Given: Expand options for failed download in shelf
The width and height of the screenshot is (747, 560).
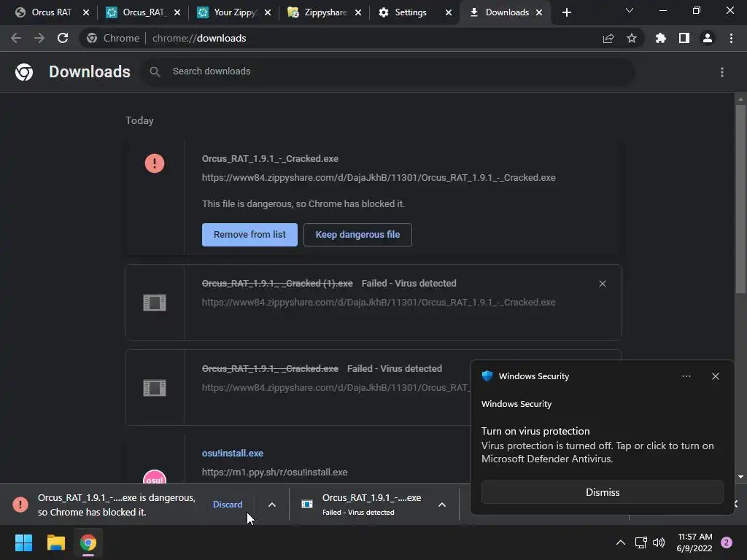Looking at the screenshot, I should pyautogui.click(x=442, y=505).
